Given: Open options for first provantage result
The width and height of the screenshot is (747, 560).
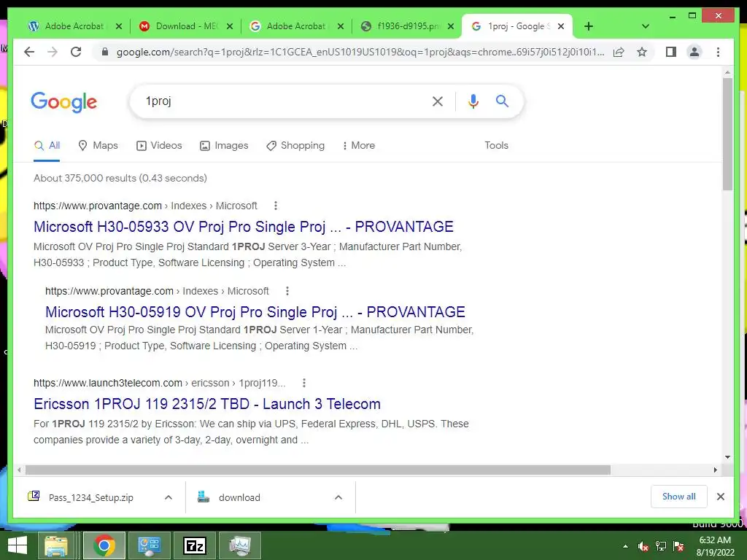Looking at the screenshot, I should click(275, 206).
